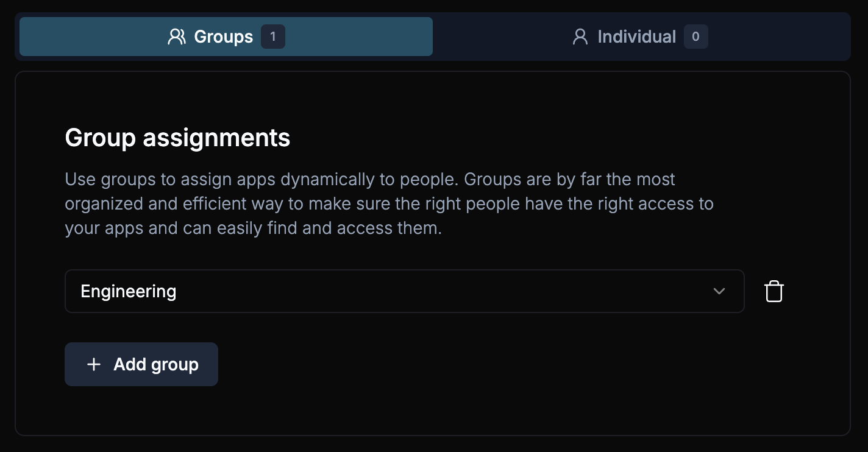Viewport: 868px width, 452px height.
Task: Click the Groups count badge showing 1
Action: click(272, 37)
